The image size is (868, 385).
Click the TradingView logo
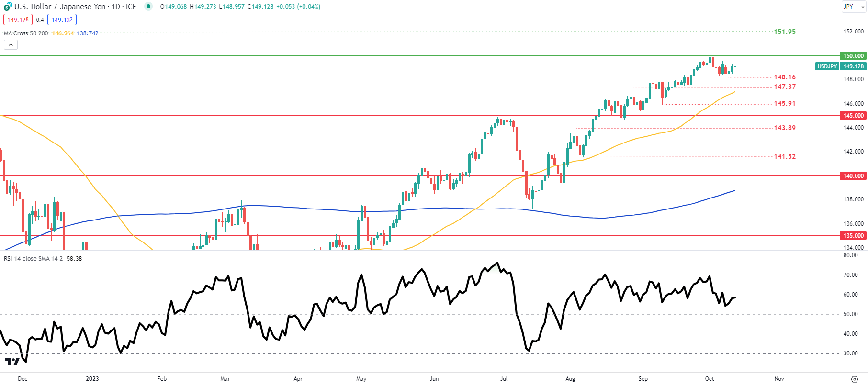coord(12,362)
